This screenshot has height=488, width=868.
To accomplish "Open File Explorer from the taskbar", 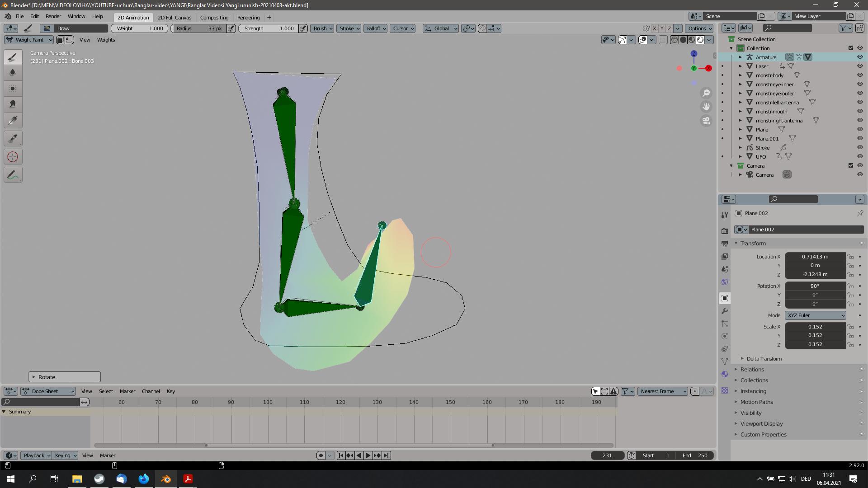I will tap(77, 479).
